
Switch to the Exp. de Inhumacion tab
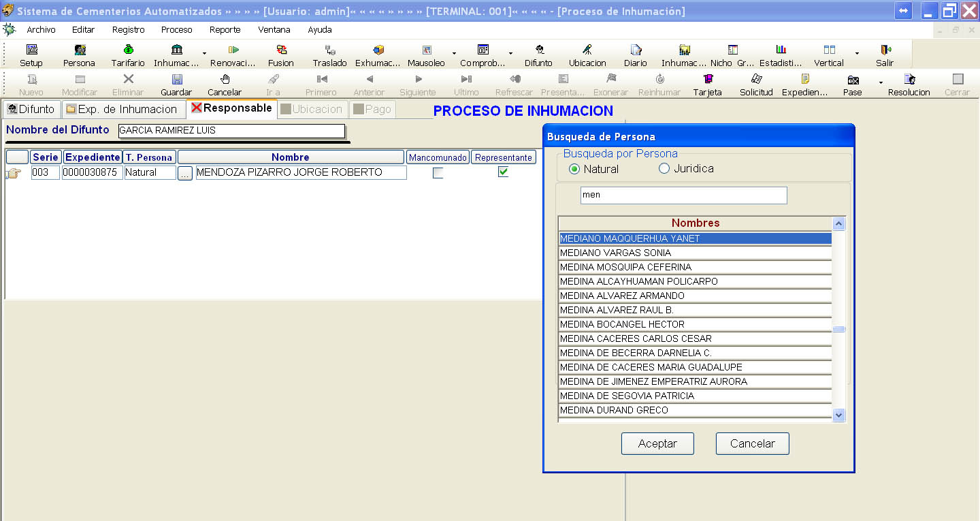pos(123,109)
